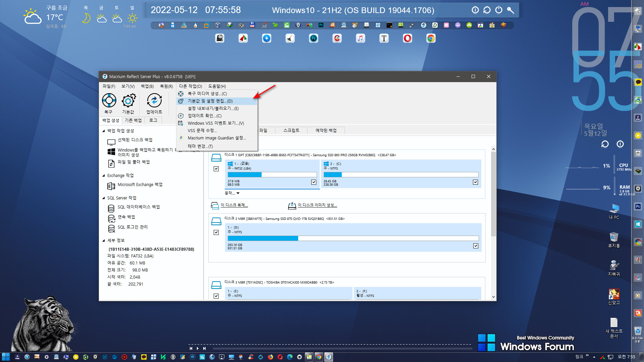This screenshot has height=362, width=644.
Task: Click the Windows Start button
Action: [x=6, y=357]
